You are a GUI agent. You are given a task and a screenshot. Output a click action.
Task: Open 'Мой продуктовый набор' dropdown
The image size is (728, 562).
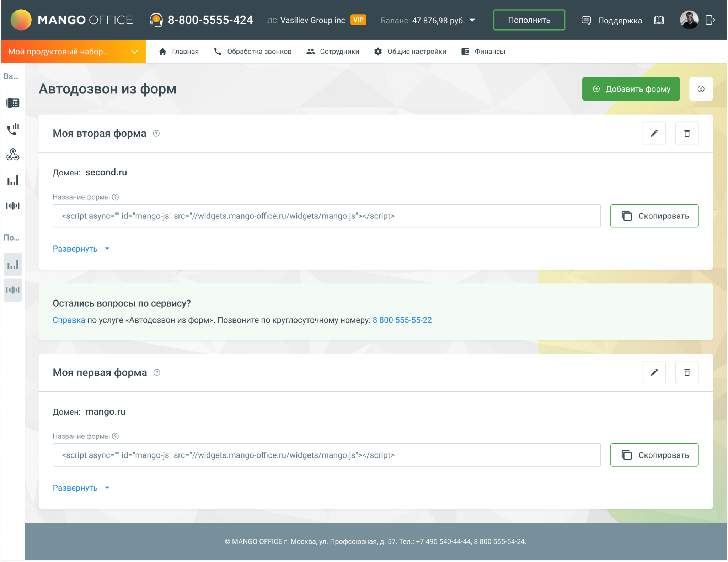(73, 52)
